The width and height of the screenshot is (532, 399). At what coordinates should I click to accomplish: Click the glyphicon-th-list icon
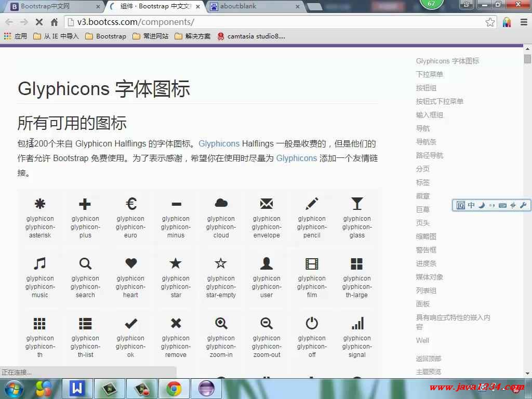(85, 324)
